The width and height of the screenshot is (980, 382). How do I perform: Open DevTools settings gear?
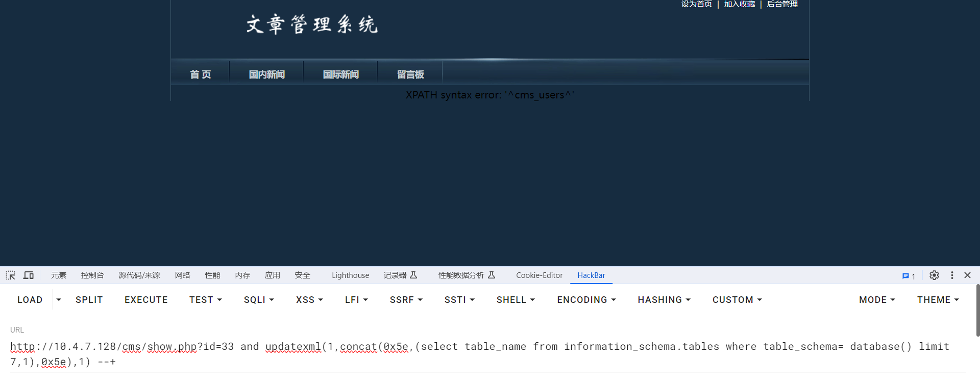point(934,275)
